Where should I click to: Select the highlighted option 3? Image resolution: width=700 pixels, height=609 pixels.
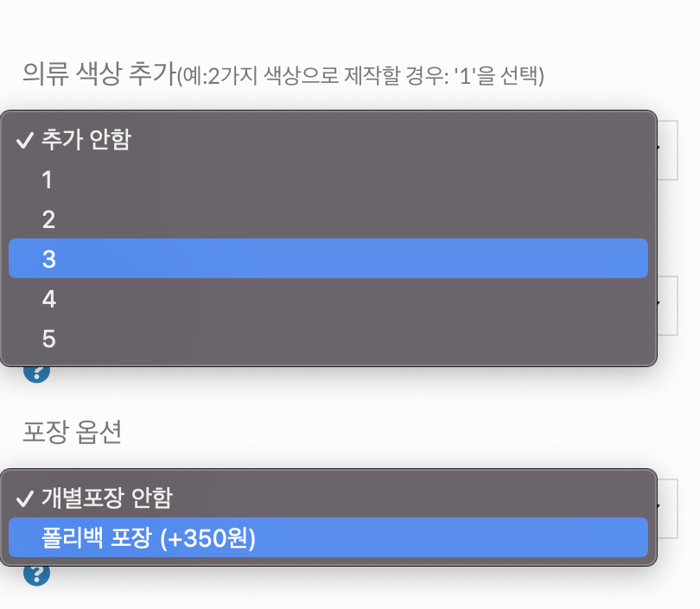tap(328, 258)
